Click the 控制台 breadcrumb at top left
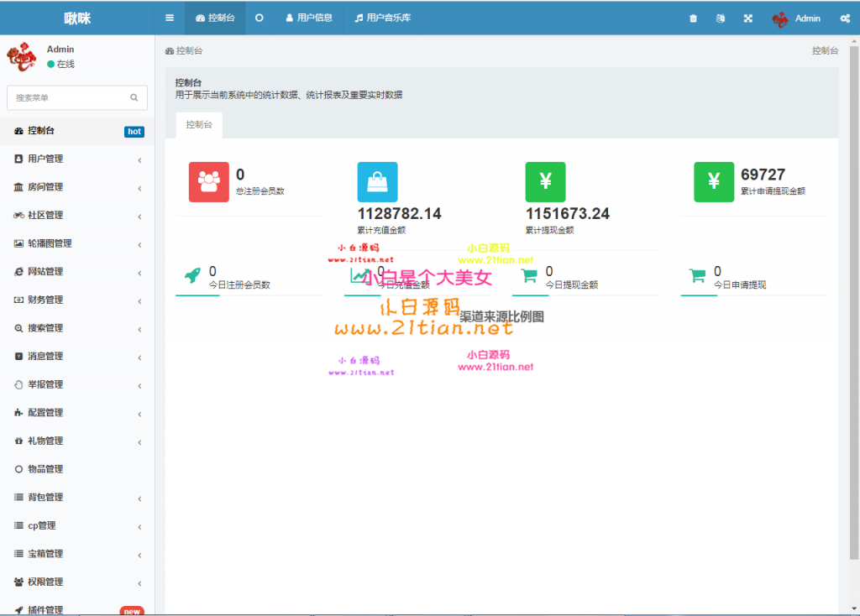 click(x=184, y=51)
